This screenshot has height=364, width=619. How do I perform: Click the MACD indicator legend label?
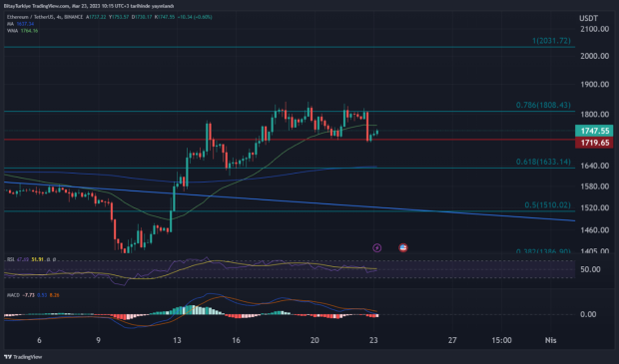13,295
